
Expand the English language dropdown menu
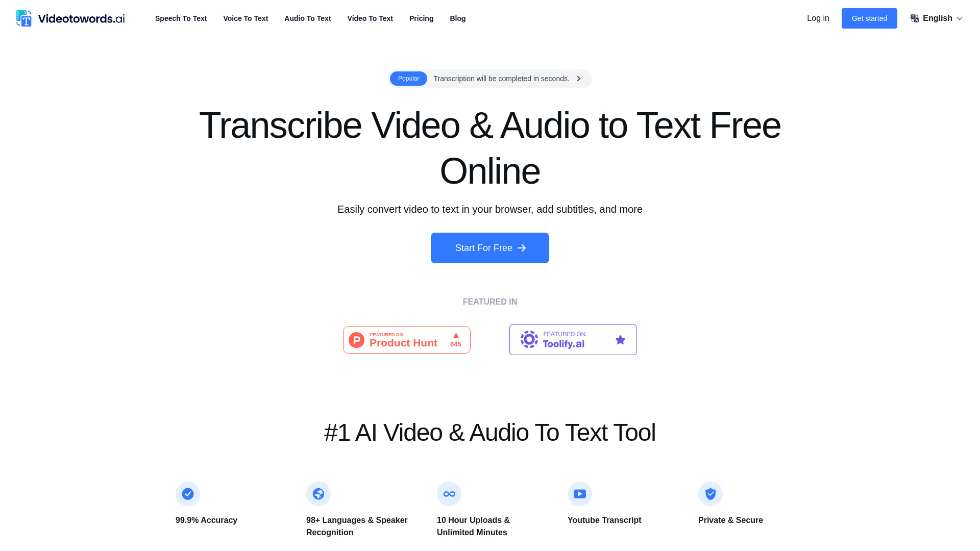(936, 18)
